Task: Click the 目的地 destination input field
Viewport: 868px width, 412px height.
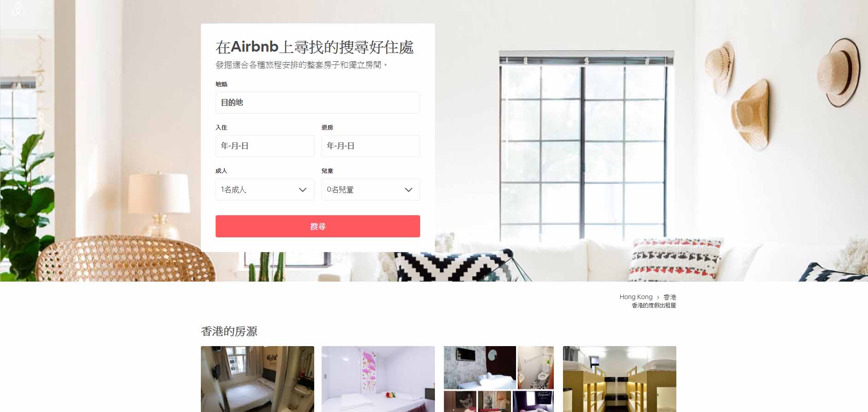Action: [318, 102]
